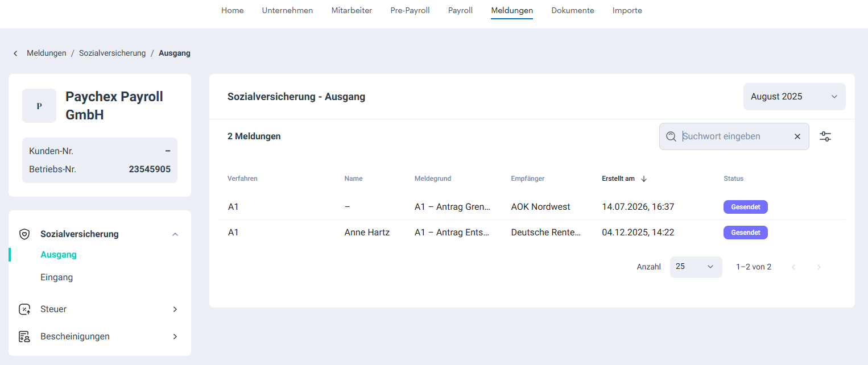Viewport: 868px width, 365px height.
Task: Click the Steuer sidebar icon
Action: [24, 309]
